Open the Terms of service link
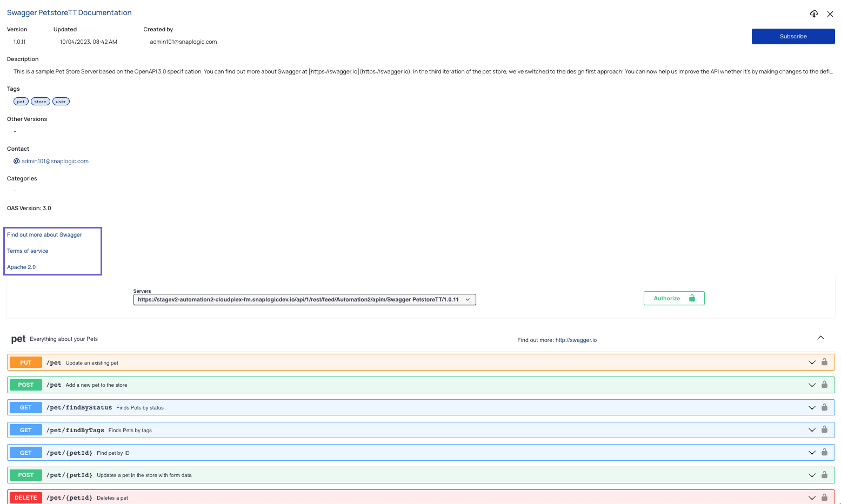The image size is (841, 504). coord(28,251)
